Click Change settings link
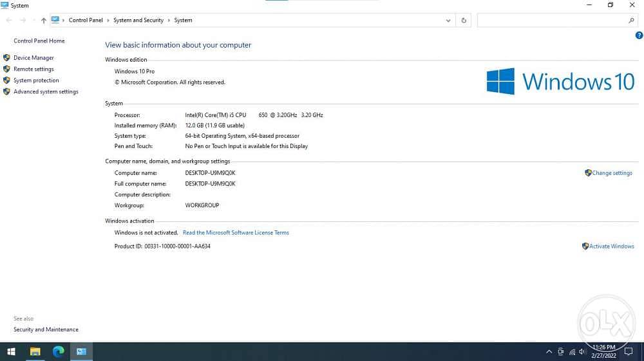 [x=612, y=172]
